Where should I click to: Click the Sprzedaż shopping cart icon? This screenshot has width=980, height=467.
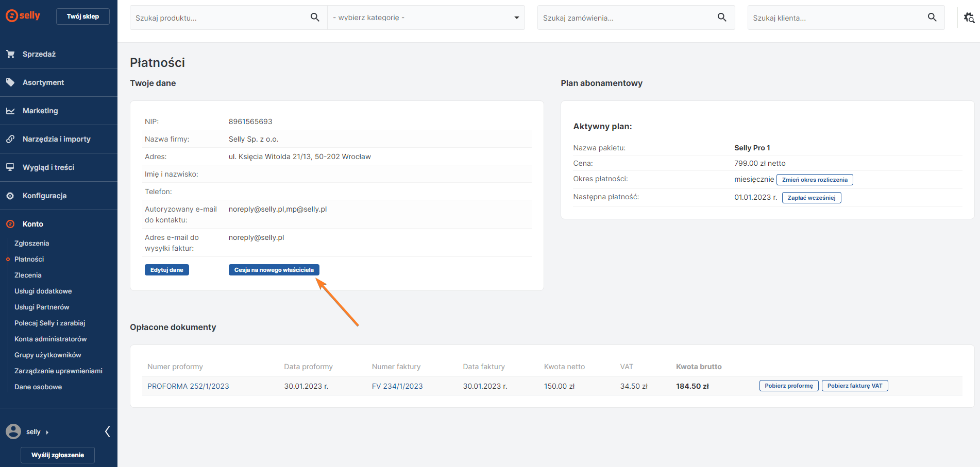[10, 54]
